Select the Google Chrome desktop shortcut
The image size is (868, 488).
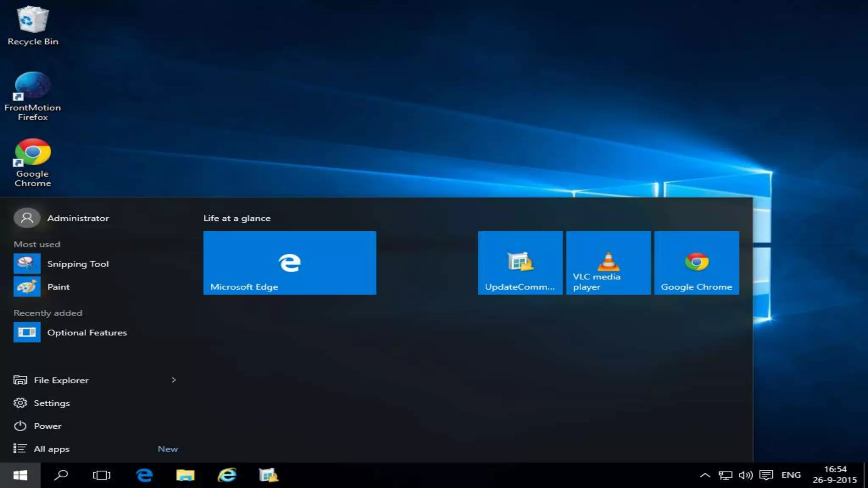(33, 163)
